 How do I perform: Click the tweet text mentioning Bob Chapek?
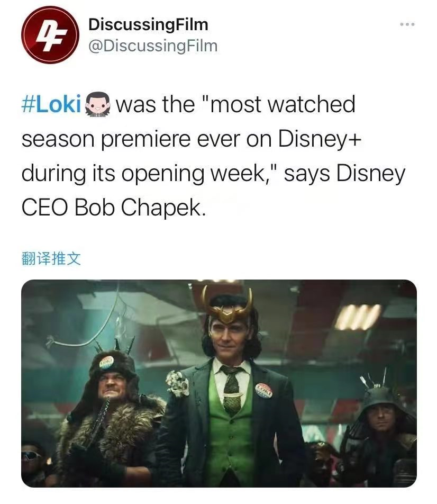coord(213,156)
